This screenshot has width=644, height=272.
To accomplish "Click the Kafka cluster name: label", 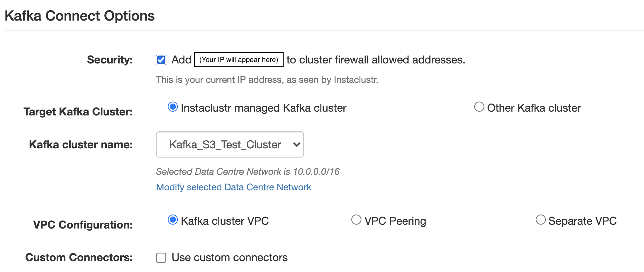I will 81,145.
